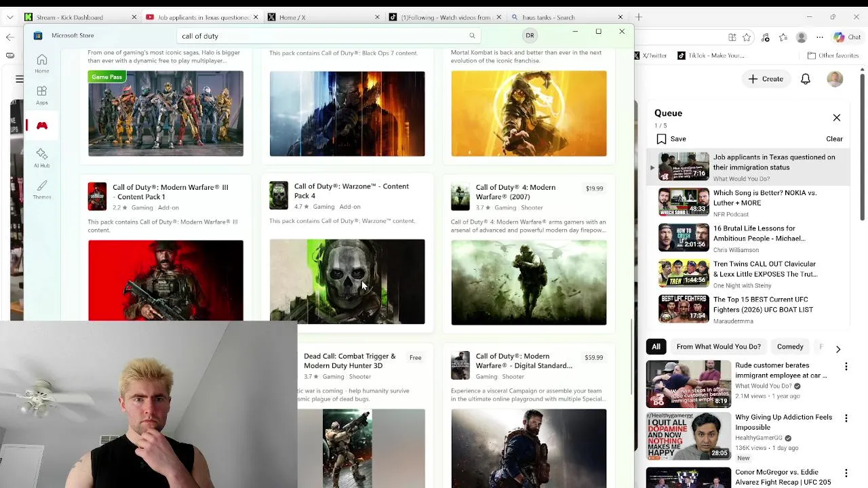Click the $59.99 price for Modern Warfare Digital Standard
The image size is (868, 488).
[x=593, y=357]
